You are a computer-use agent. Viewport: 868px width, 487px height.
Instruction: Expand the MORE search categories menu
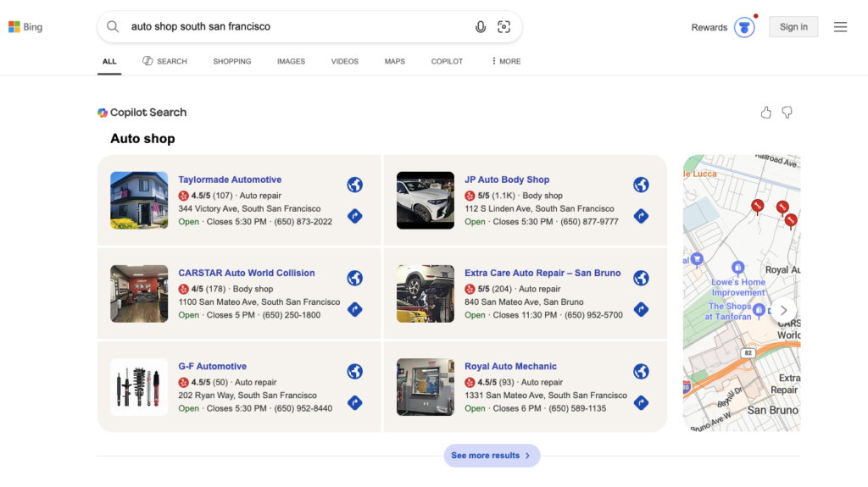point(506,62)
